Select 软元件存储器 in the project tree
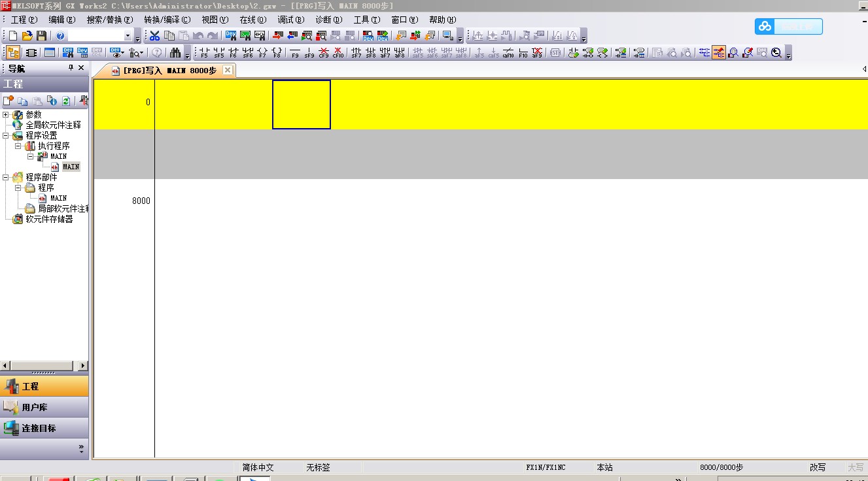The image size is (868, 481). (49, 219)
